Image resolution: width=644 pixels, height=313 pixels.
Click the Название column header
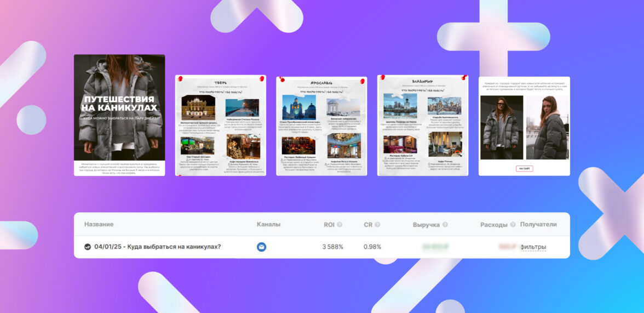pos(99,225)
